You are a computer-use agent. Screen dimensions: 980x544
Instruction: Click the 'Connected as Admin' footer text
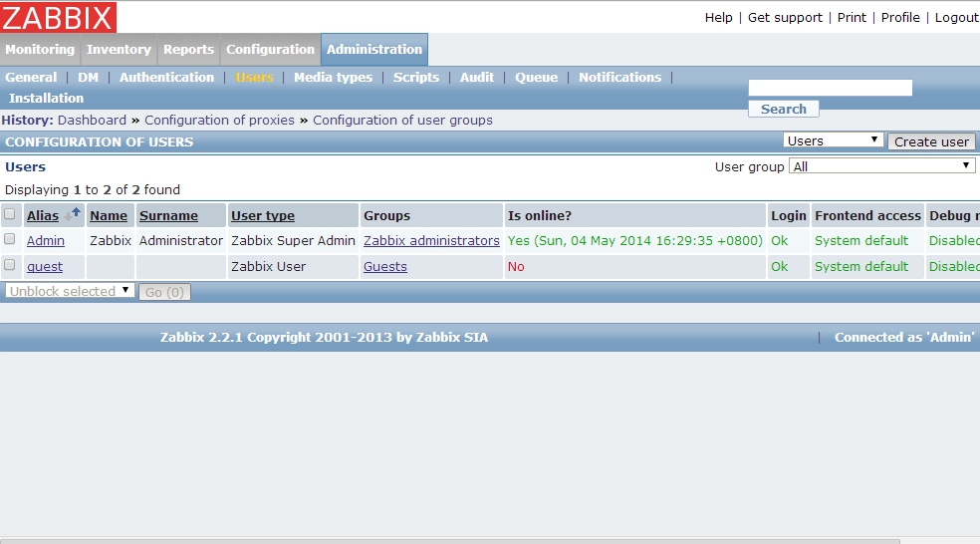click(904, 338)
